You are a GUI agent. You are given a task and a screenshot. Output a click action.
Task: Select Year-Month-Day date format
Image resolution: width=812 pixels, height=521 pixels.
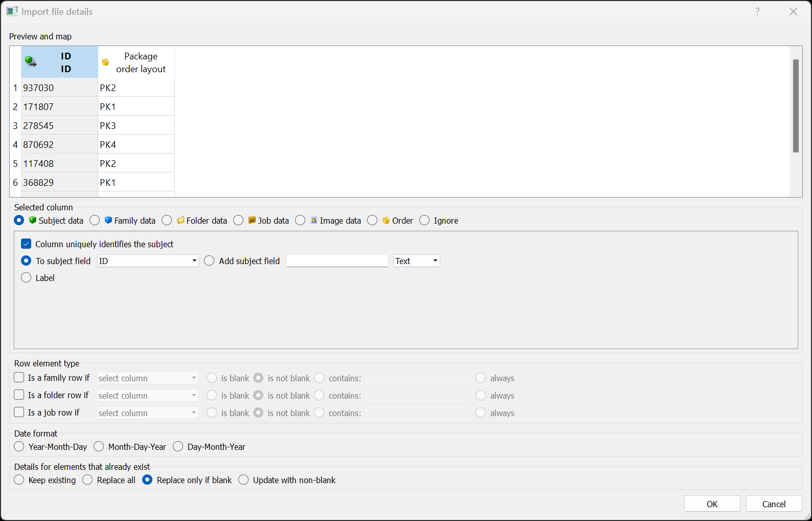tap(19, 446)
